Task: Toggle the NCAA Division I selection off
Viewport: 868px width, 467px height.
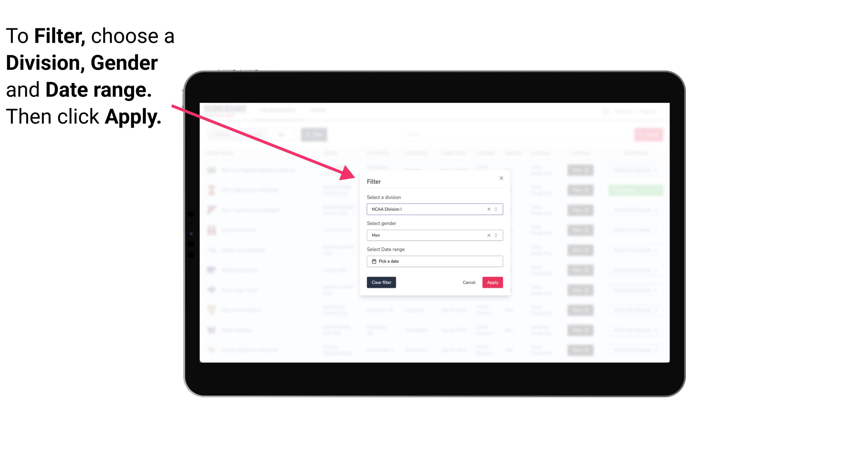Action: (487, 209)
